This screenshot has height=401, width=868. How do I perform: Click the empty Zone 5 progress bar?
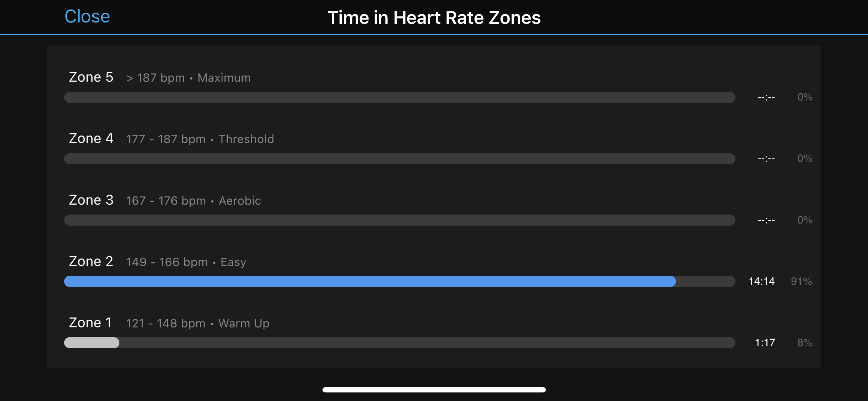399,97
